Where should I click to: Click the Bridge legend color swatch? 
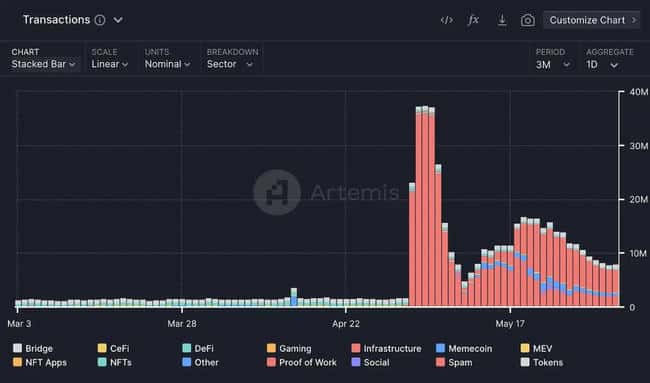[x=17, y=348]
